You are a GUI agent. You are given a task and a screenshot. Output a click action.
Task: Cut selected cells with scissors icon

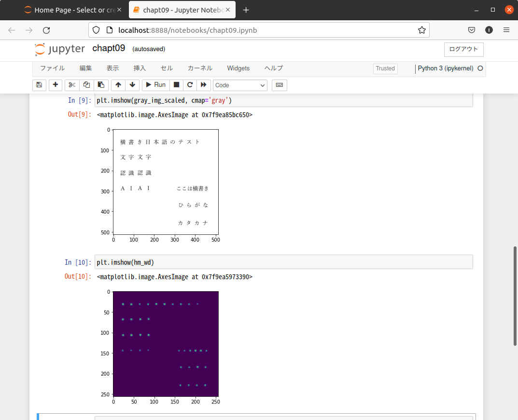point(72,85)
